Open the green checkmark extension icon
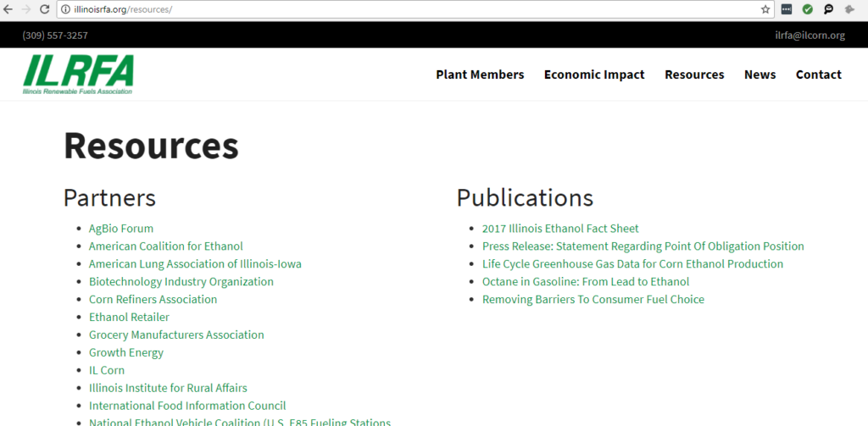This screenshot has width=868, height=426. click(x=808, y=9)
